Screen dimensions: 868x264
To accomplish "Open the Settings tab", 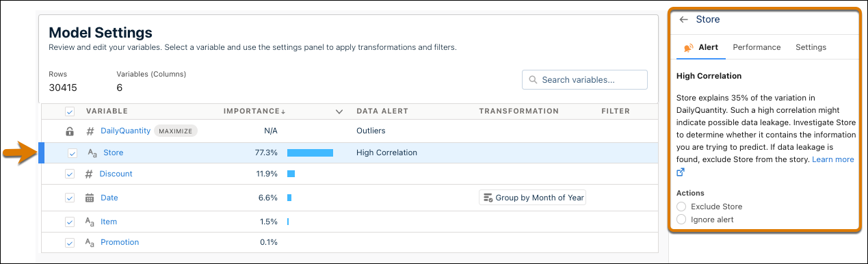I will click(811, 47).
